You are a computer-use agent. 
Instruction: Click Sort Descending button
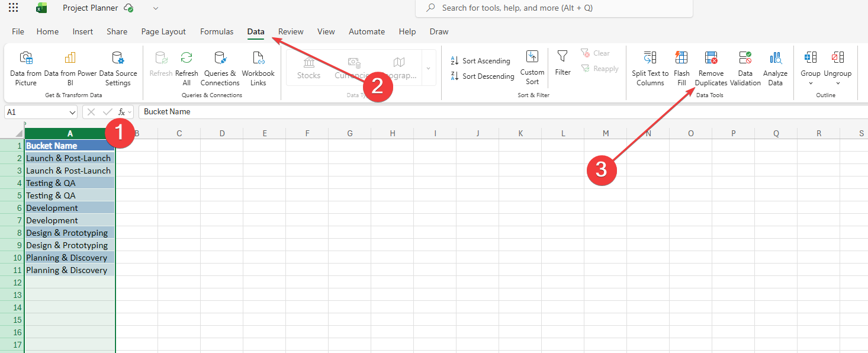click(482, 76)
